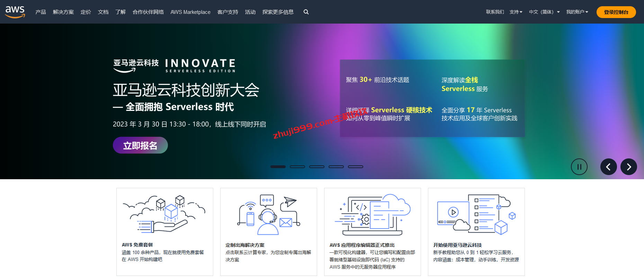This screenshot has width=644, height=278.
Task: Open the 文档 menu item
Action: (x=103, y=12)
